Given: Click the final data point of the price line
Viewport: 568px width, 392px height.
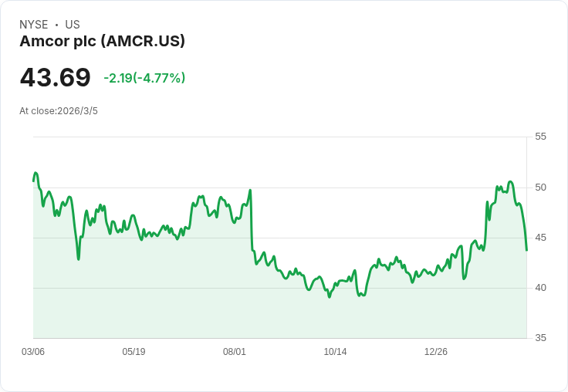Looking at the screenshot, I should click(x=526, y=250).
